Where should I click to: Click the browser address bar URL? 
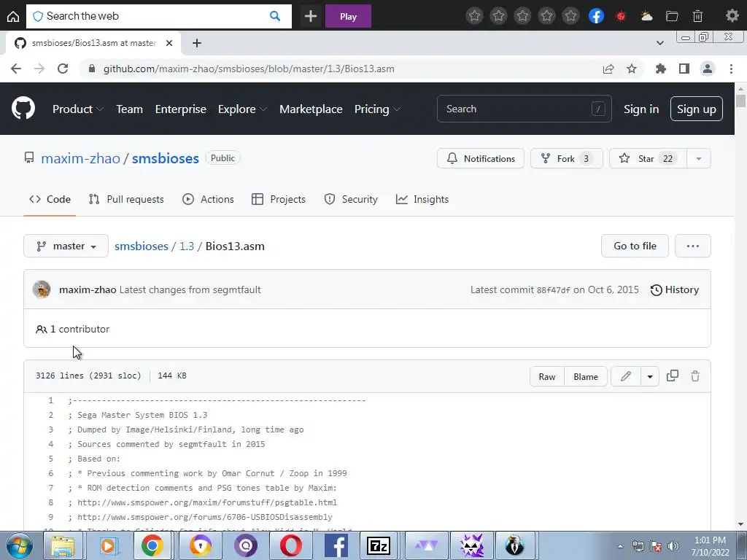point(249,69)
